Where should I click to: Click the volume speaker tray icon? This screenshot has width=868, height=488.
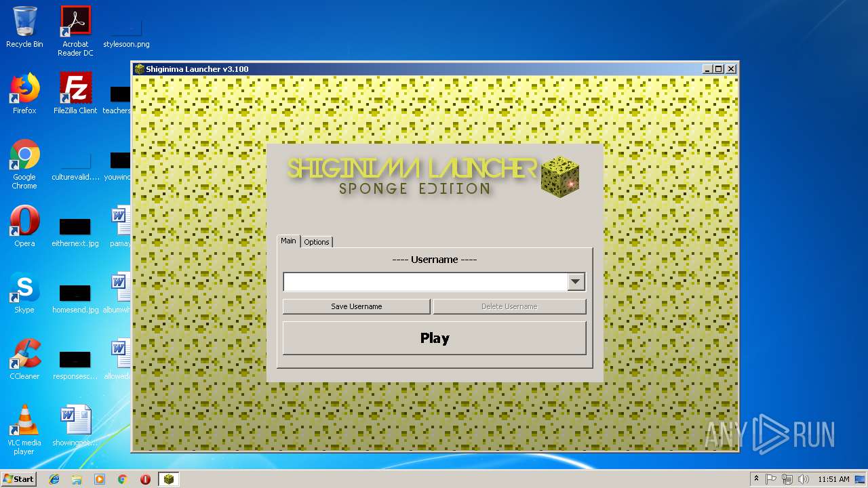(x=804, y=479)
